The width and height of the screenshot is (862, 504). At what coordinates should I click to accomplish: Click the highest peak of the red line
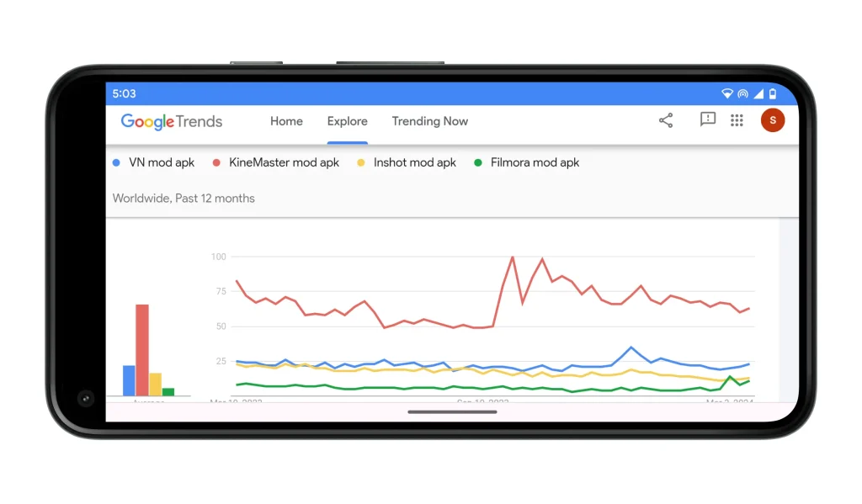tap(513, 257)
